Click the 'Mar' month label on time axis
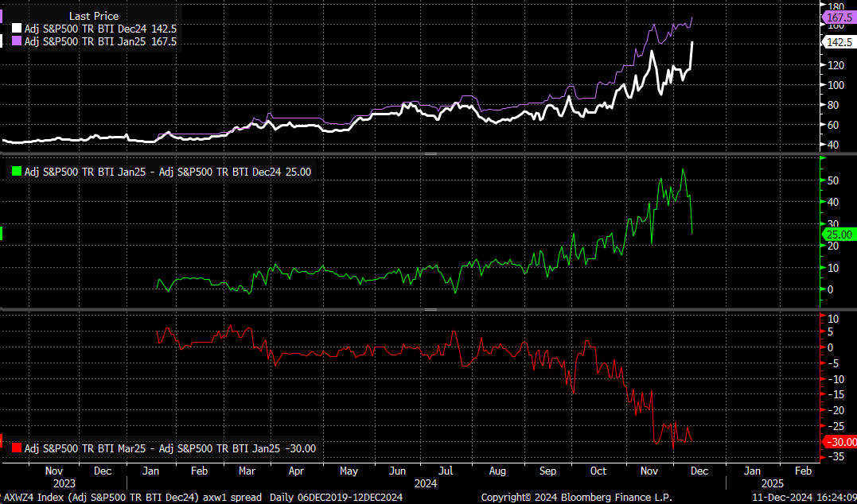The height and width of the screenshot is (504, 857). [x=246, y=470]
